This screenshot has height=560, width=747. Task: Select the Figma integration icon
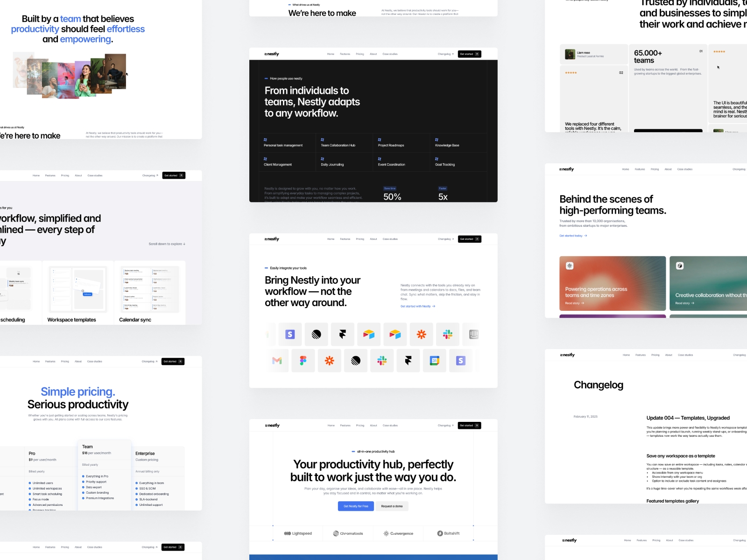pyautogui.click(x=303, y=360)
